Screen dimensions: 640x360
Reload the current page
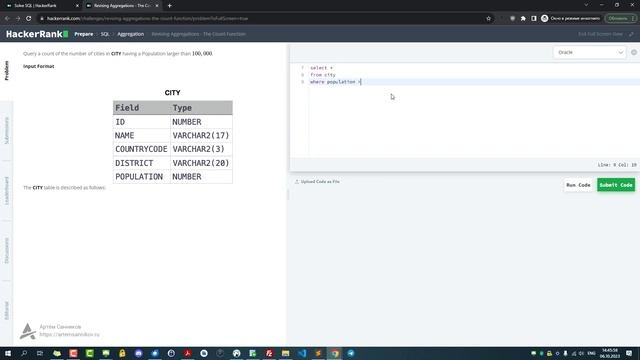[29, 18]
